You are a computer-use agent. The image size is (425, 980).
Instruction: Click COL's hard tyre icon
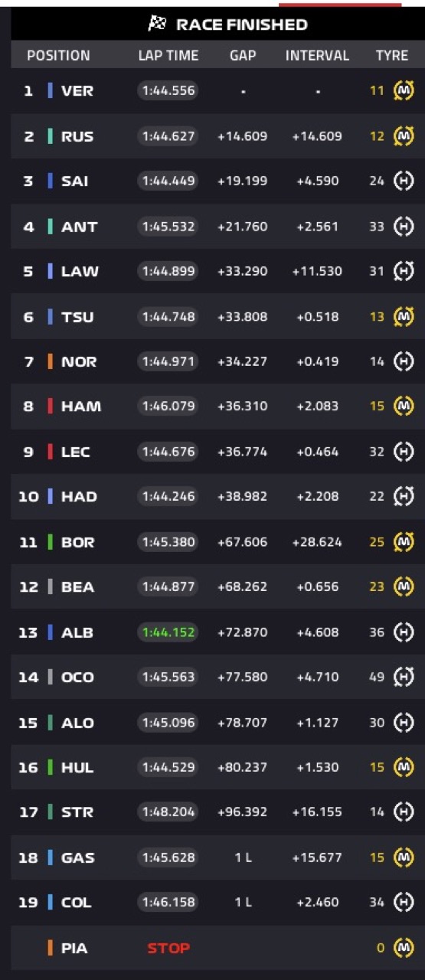coord(404,903)
